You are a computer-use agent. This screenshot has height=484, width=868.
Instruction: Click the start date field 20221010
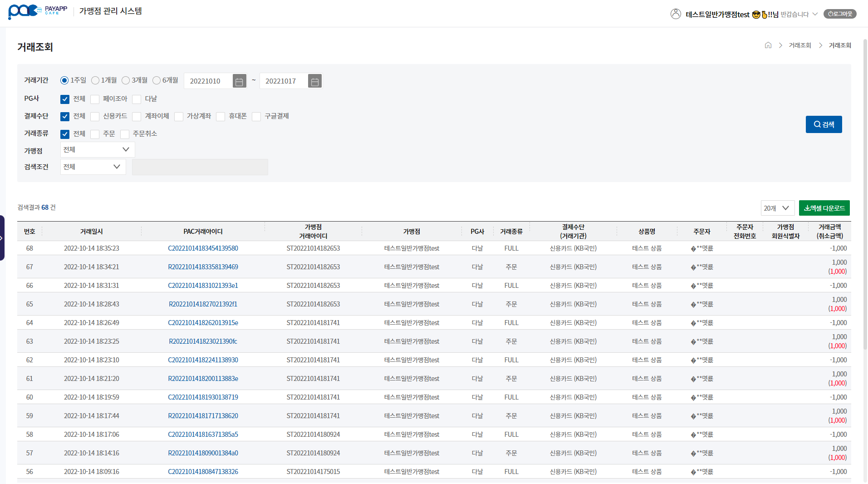[208, 81]
